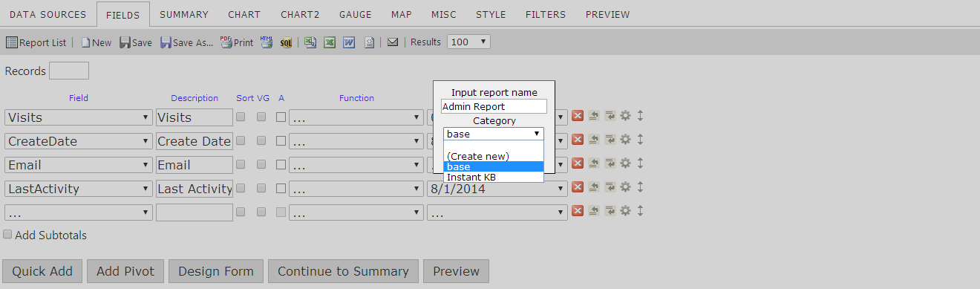Insert a row above Email
Viewport: 980px width, 289px height.
594,163
